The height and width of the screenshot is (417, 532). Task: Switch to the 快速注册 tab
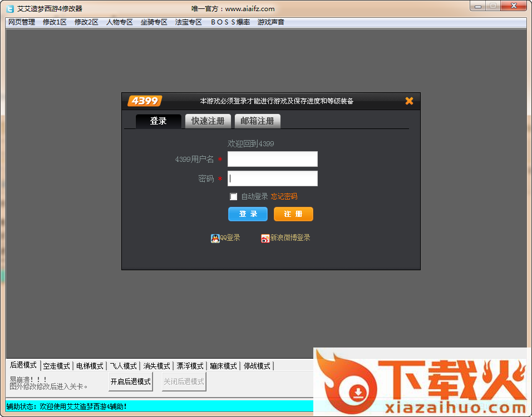click(x=208, y=121)
